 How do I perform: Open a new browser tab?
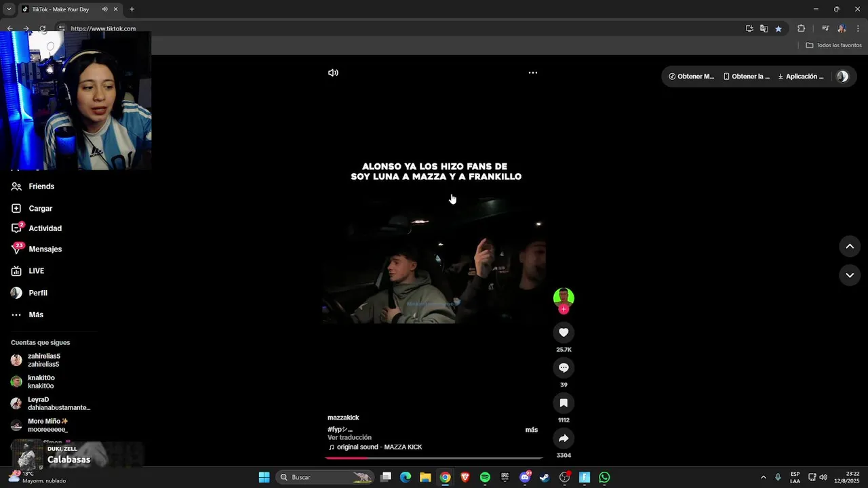(x=132, y=9)
